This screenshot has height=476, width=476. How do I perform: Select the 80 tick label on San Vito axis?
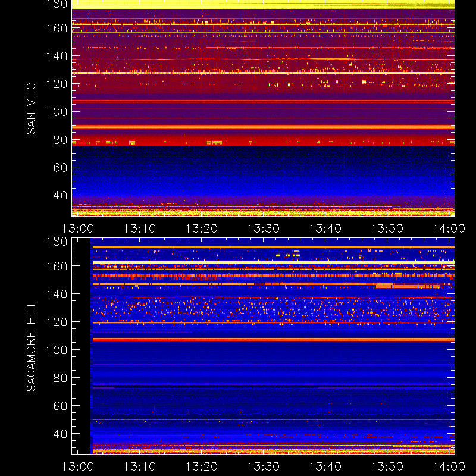pos(60,140)
